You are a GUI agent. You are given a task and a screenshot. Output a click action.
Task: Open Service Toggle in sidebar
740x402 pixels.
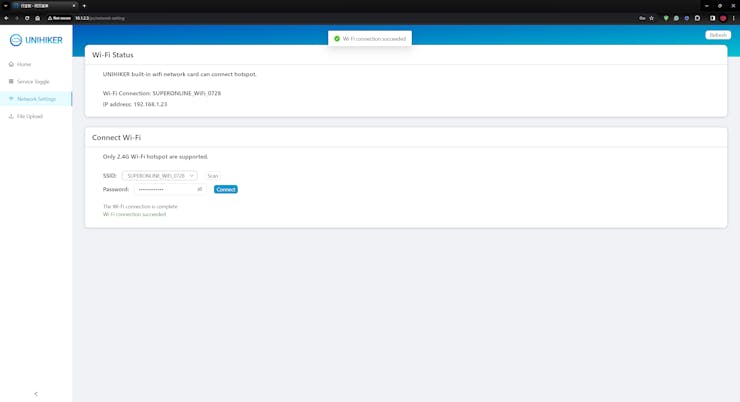click(36, 82)
